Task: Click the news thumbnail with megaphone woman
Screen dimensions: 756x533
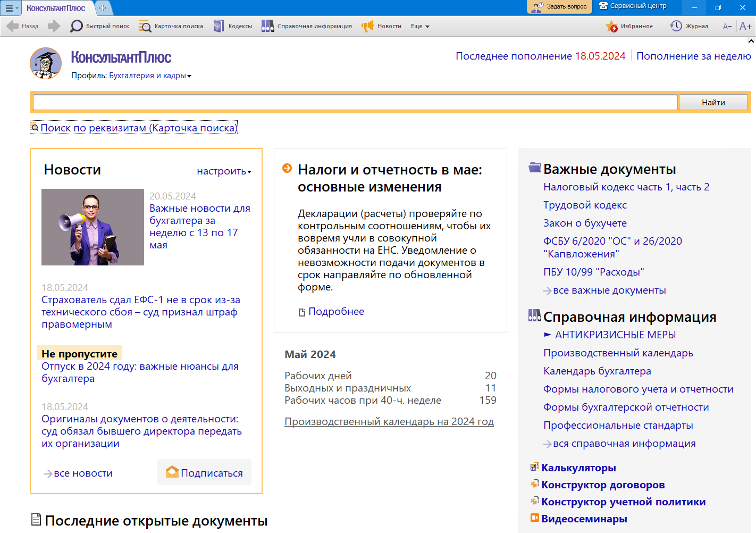Action: click(93, 227)
